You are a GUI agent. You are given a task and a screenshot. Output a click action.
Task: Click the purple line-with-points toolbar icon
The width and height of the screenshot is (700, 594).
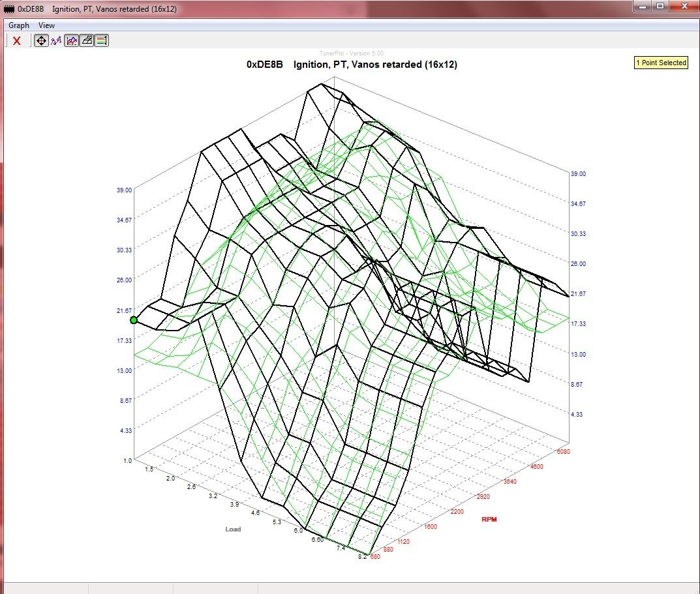(x=56, y=41)
